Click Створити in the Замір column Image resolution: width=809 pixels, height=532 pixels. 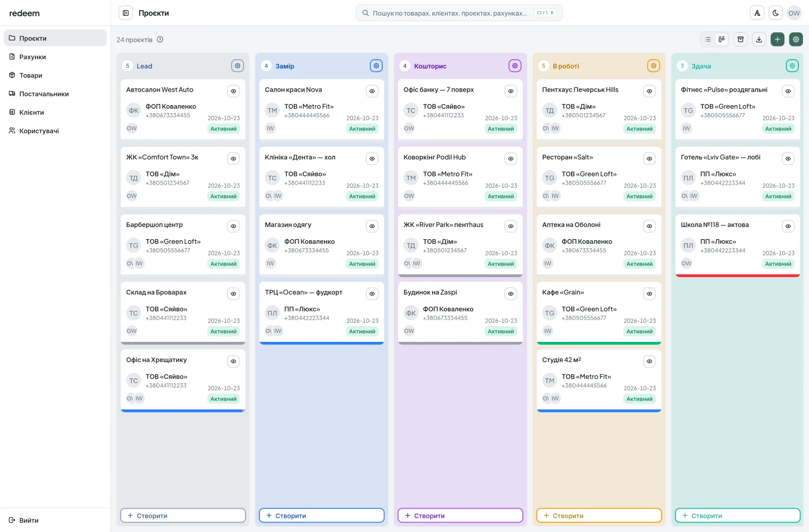point(322,516)
